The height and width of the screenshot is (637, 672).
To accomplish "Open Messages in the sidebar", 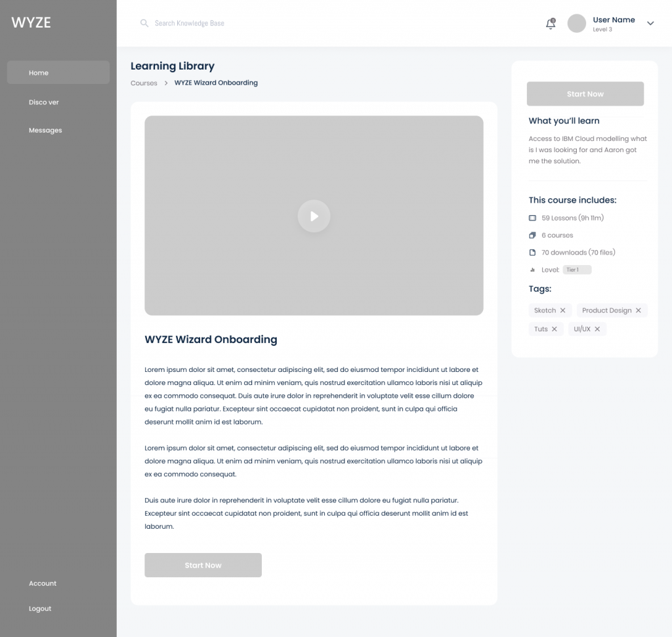I will (x=45, y=131).
